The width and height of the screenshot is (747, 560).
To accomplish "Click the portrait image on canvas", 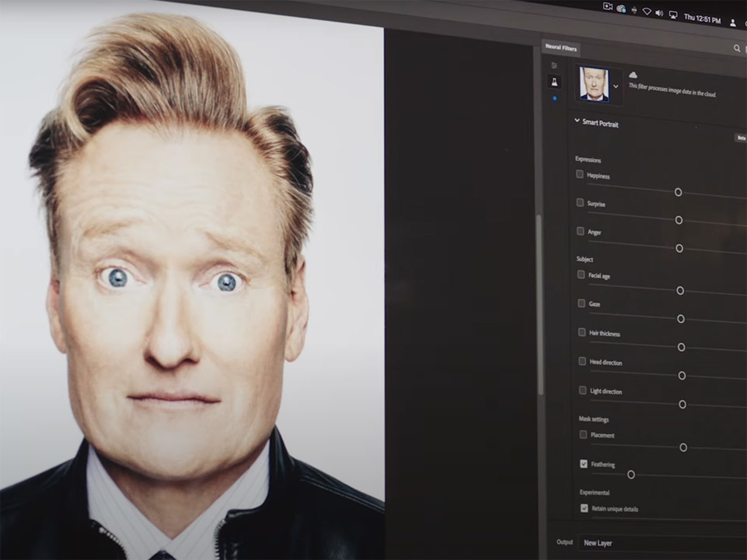I will (x=192, y=280).
